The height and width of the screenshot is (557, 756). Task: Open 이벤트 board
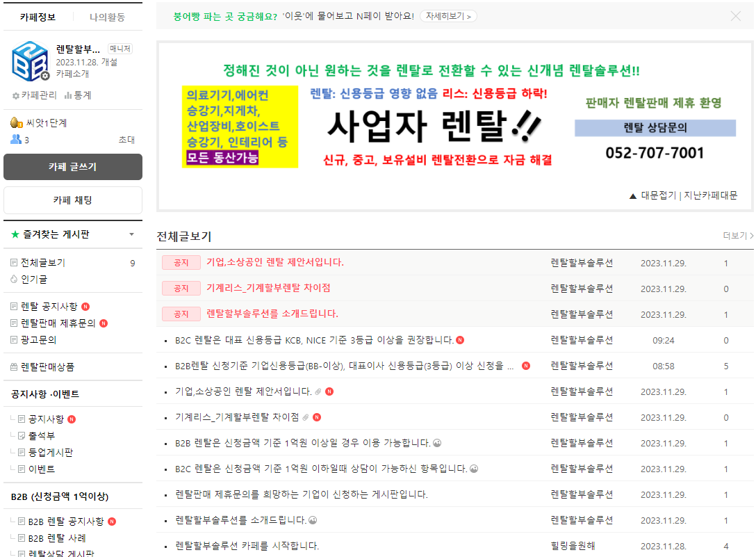[42, 469]
